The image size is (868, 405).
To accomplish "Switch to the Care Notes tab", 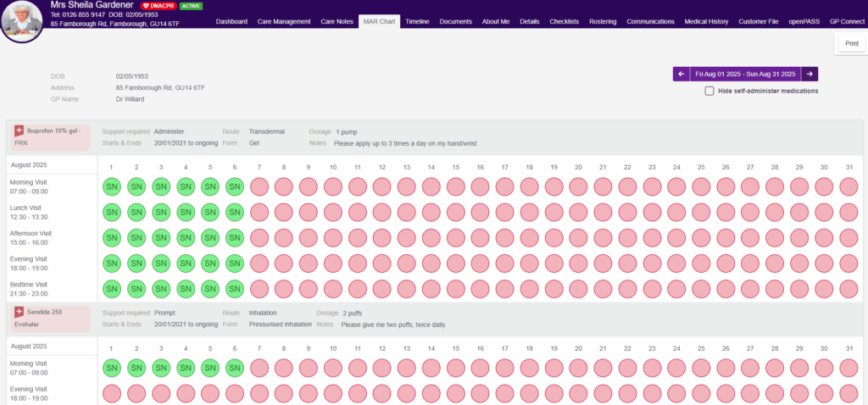I will 338,20.
